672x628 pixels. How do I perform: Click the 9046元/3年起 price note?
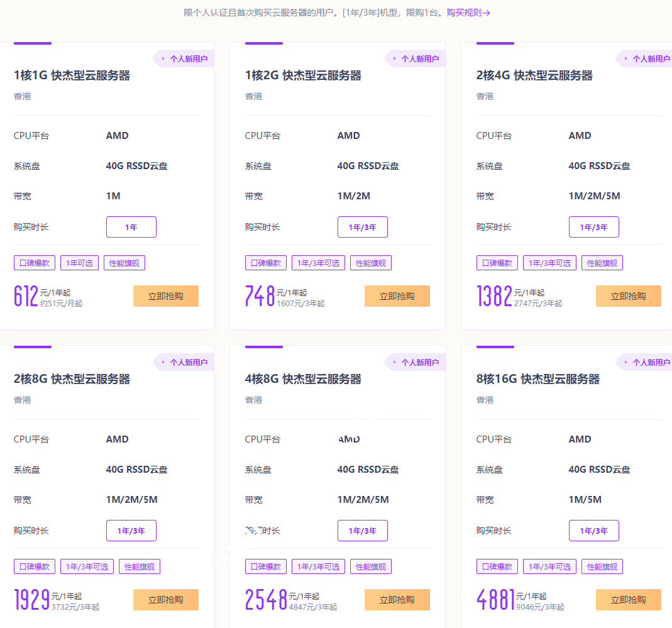click(540, 607)
